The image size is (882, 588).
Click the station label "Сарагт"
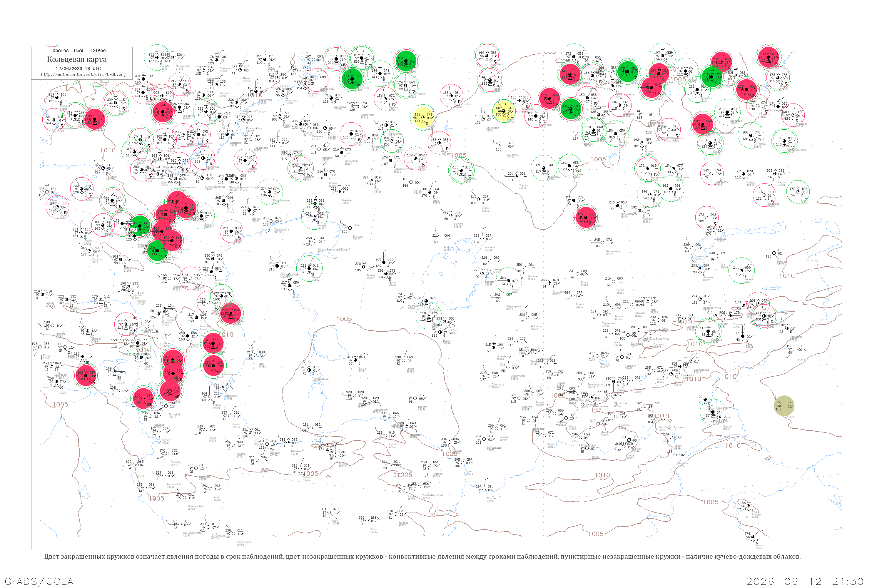470,471
